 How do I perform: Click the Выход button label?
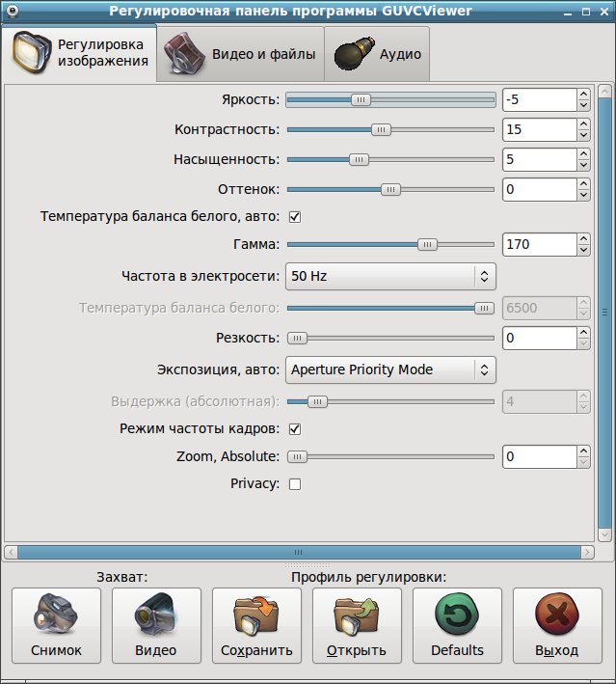coord(557,650)
